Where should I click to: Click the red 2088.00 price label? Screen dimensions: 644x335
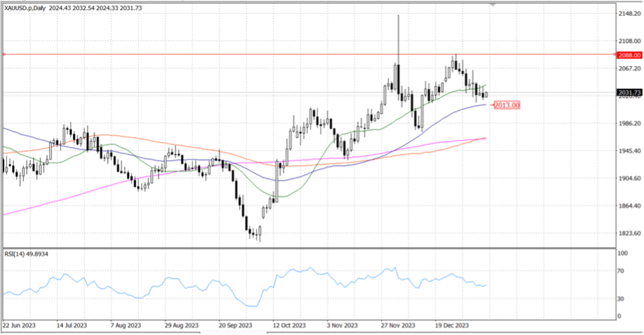coord(629,55)
